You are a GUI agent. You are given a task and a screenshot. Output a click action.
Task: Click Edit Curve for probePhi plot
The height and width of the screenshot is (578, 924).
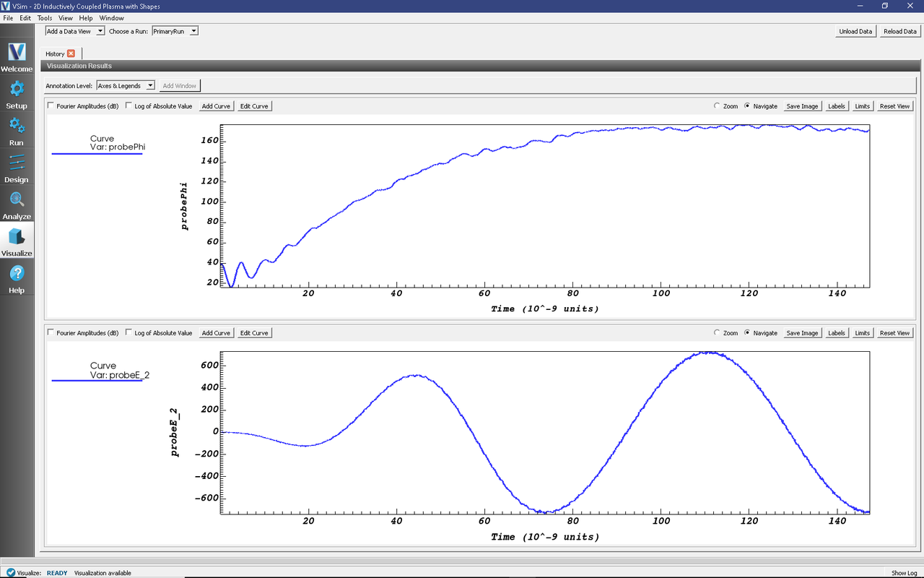click(x=254, y=106)
